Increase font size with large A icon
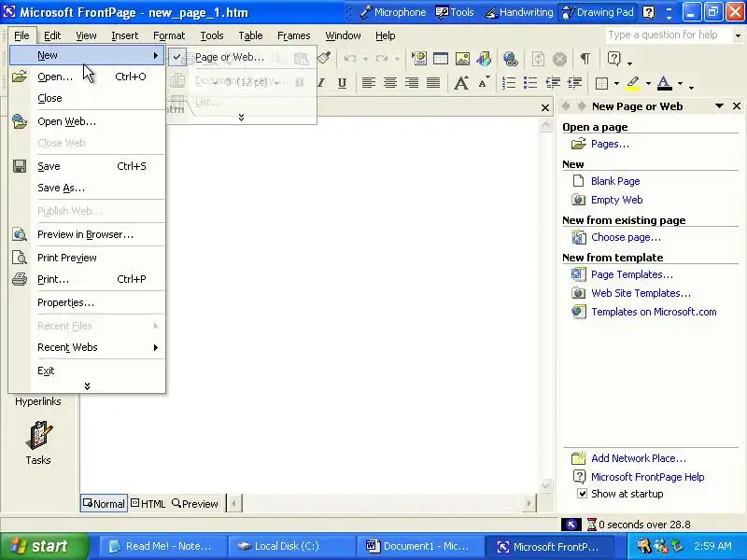This screenshot has width=747, height=560. point(460,83)
